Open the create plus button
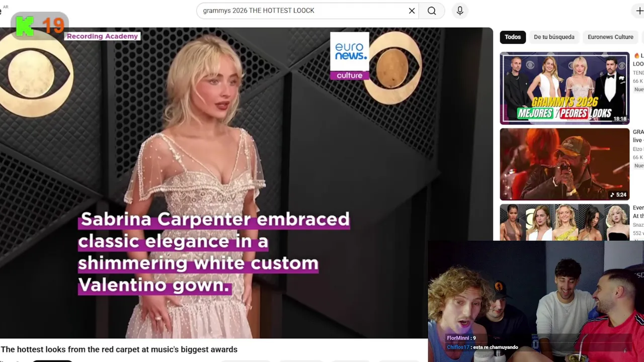The width and height of the screenshot is (644, 362). click(x=639, y=11)
